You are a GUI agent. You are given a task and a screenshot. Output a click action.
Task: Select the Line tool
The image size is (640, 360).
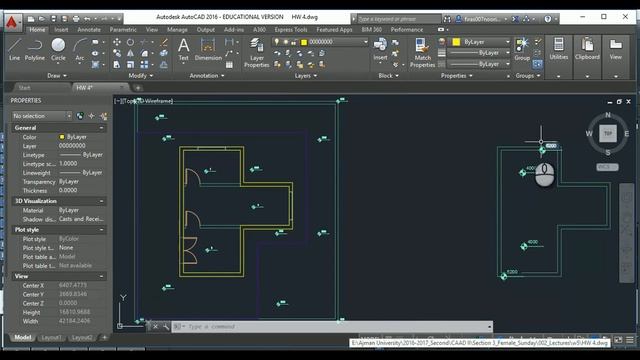[x=15, y=49]
